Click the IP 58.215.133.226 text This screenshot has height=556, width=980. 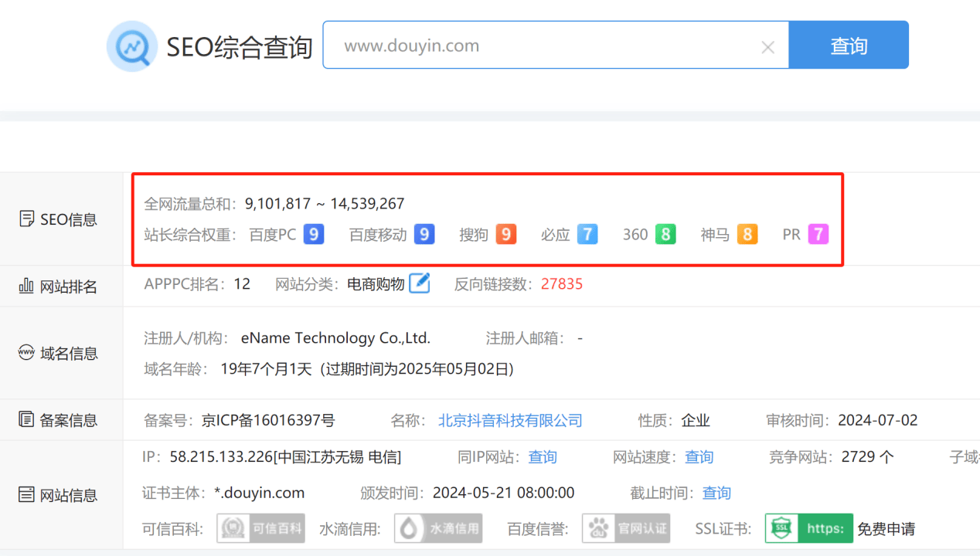pyautogui.click(x=221, y=457)
